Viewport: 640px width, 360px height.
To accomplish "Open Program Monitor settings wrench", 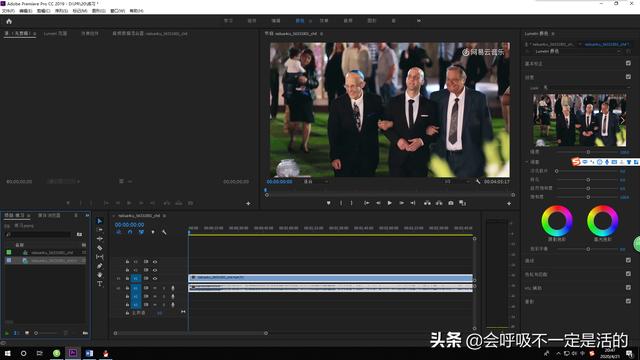I will click(x=478, y=181).
